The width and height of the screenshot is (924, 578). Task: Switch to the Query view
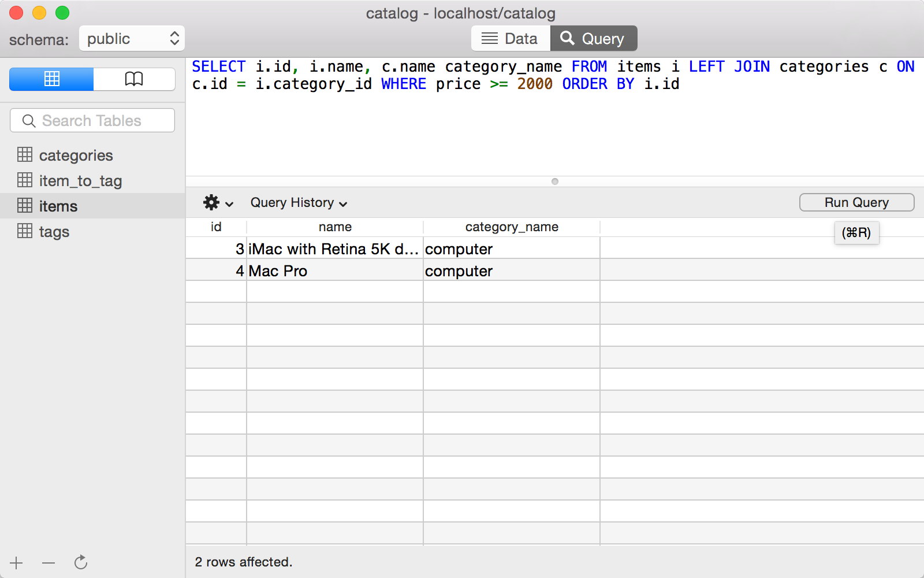594,38
